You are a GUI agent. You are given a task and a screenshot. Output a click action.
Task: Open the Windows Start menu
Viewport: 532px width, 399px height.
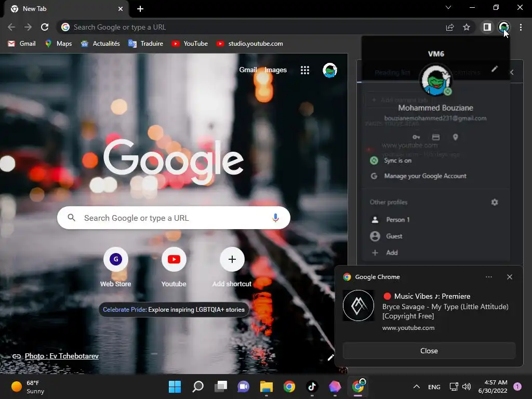point(175,387)
